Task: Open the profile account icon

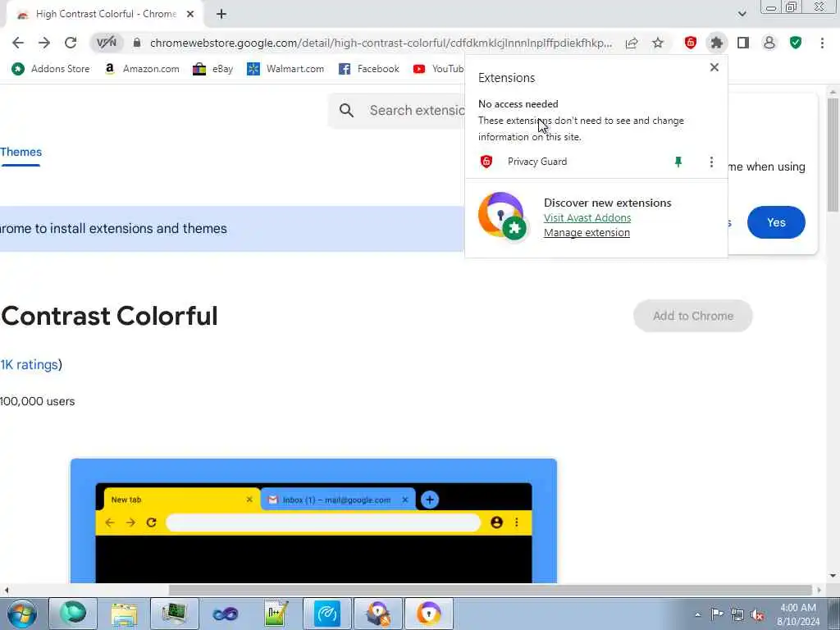Action: point(769,43)
